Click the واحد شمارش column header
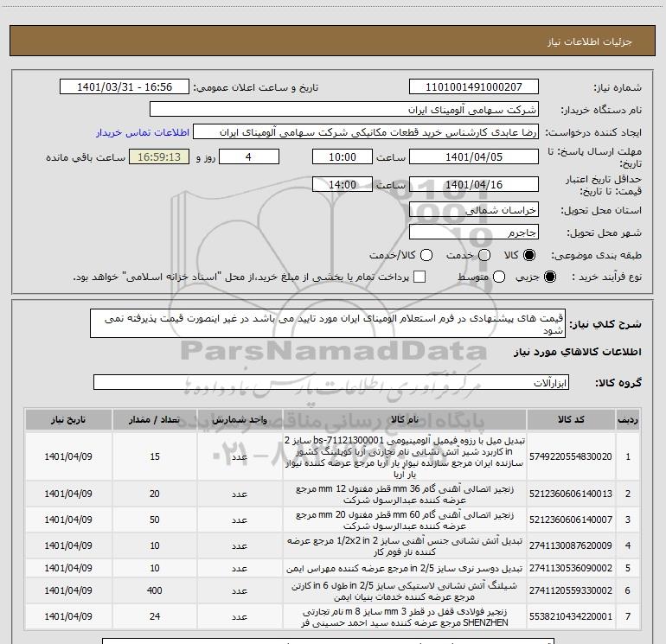This screenshot has width=666, height=644. pos(240,419)
